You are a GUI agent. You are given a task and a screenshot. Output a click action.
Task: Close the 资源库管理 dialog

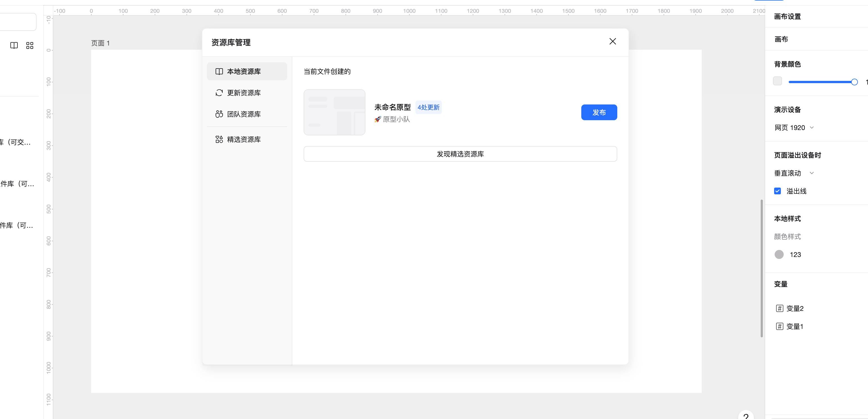[x=612, y=41]
